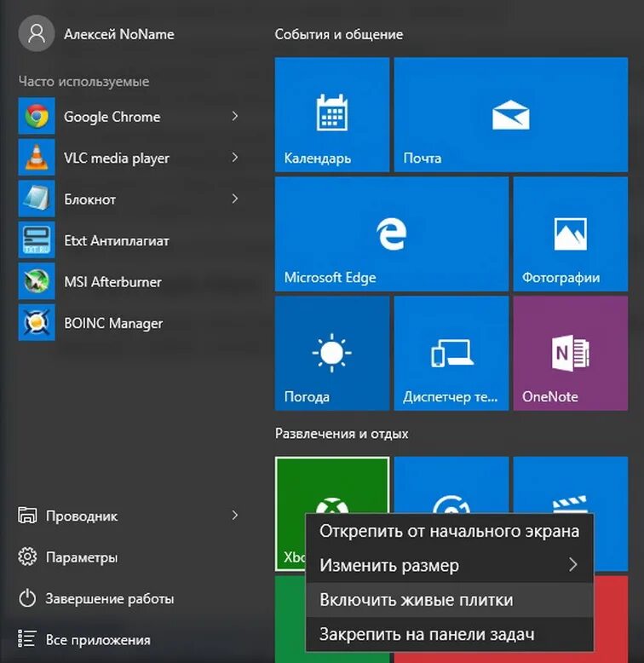Open the OneNote tile
644x663 pixels.
click(x=571, y=353)
